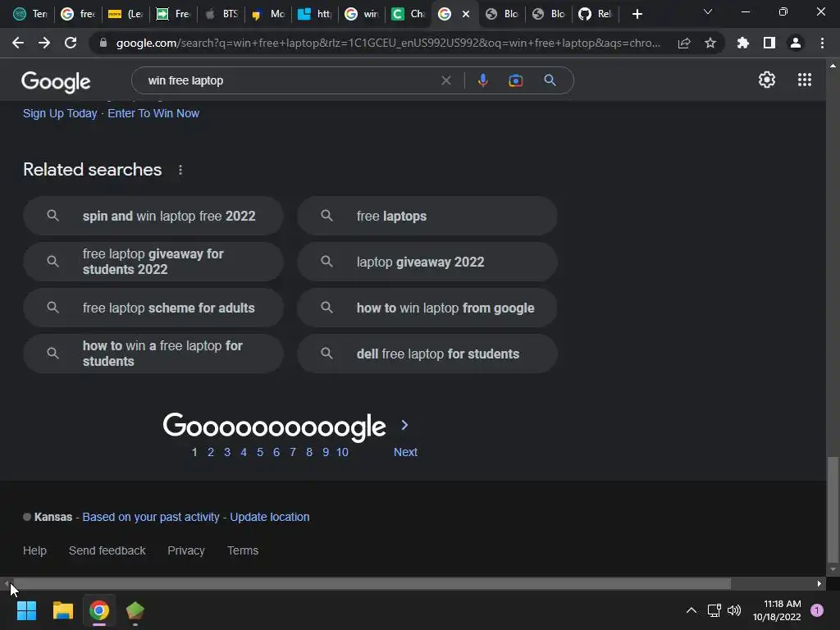Click the Next results link
This screenshot has height=630, width=840.
point(405,452)
